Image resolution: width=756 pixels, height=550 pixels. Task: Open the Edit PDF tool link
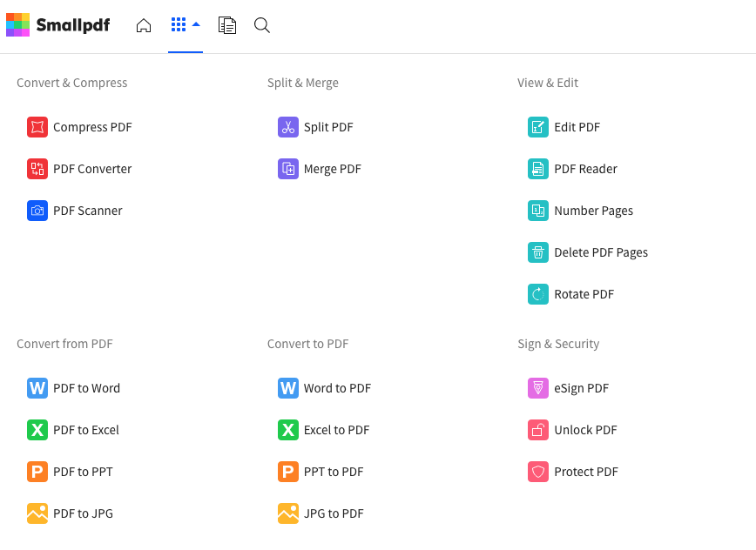pyautogui.click(x=577, y=127)
